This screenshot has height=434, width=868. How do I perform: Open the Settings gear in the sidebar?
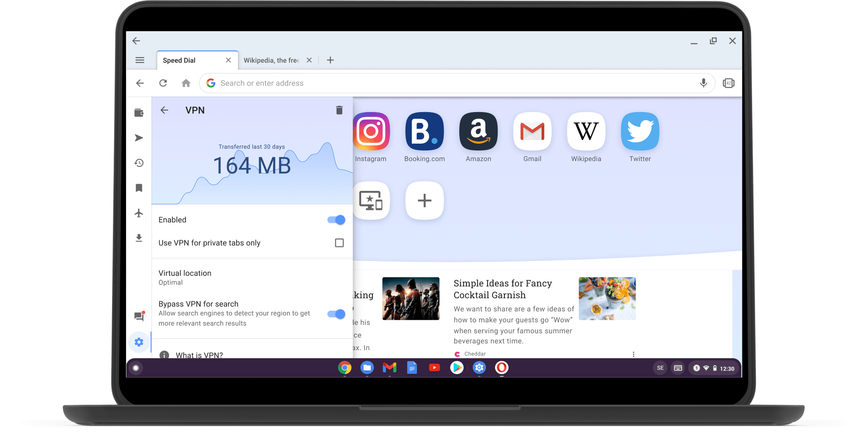tap(139, 342)
